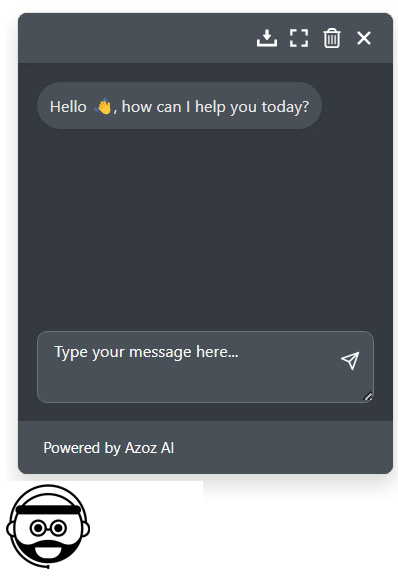Click the avatar's round glasses
The image size is (398, 580).
pos(48,527)
